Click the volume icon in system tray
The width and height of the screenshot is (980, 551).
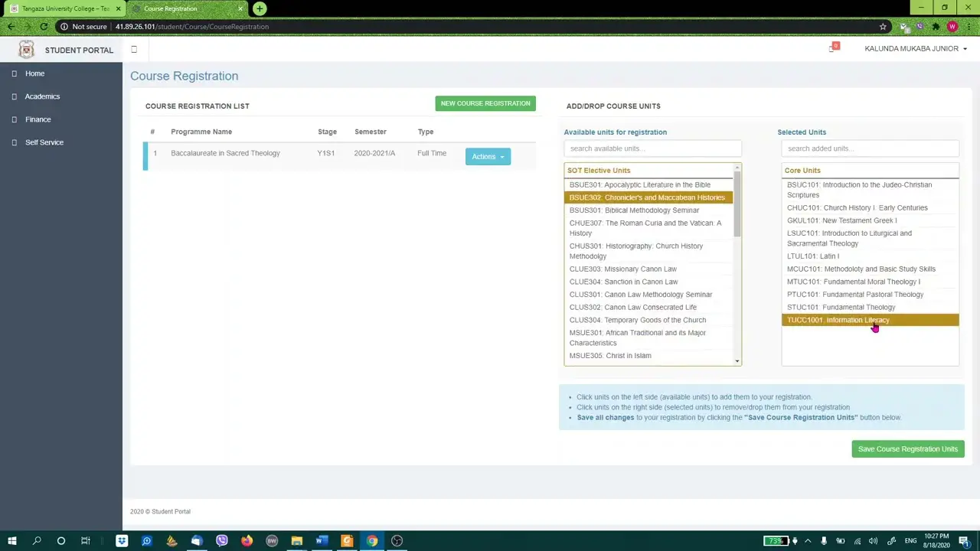pos(873,541)
